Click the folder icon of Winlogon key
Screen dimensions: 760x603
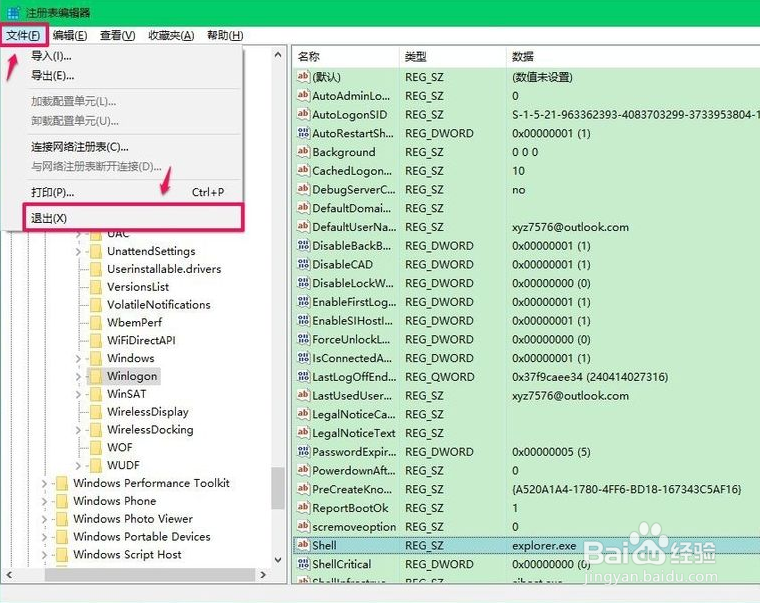[96, 376]
